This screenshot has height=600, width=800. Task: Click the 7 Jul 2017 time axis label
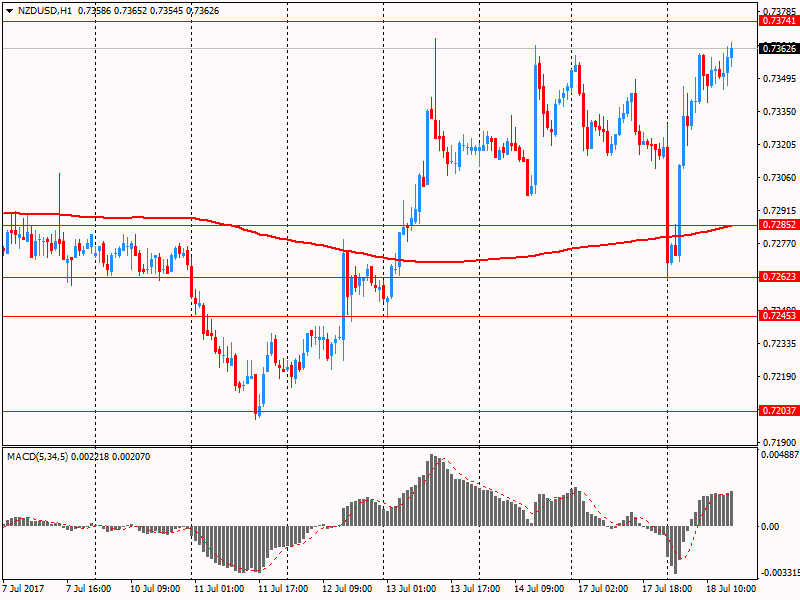pyautogui.click(x=23, y=588)
